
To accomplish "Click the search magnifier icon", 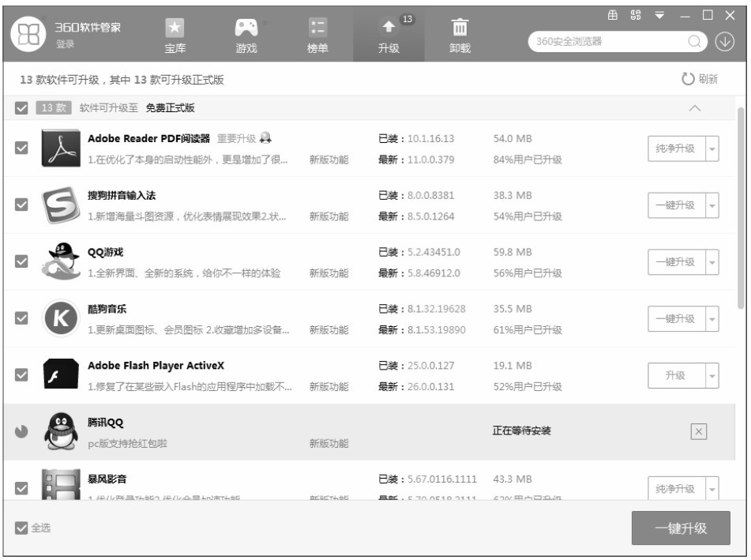I will point(694,42).
